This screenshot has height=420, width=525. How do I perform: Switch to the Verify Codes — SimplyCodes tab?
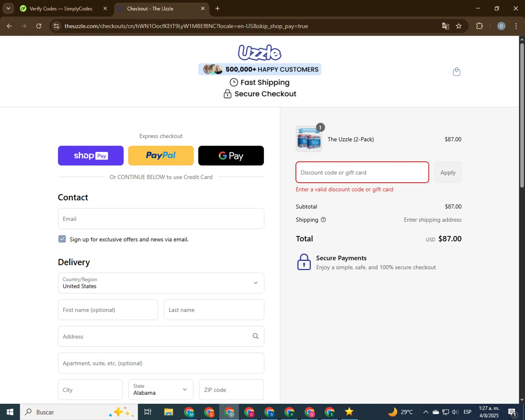61,8
